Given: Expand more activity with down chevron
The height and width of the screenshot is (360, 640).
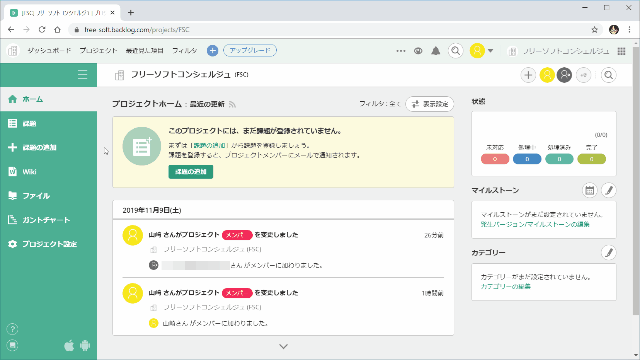Looking at the screenshot, I should click(283, 347).
